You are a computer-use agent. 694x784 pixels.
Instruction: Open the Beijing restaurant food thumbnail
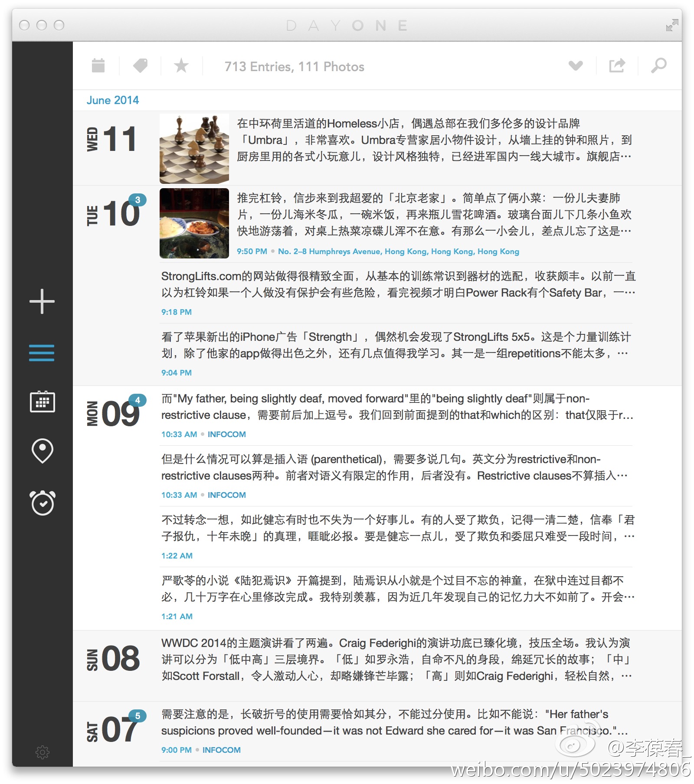[x=194, y=223]
